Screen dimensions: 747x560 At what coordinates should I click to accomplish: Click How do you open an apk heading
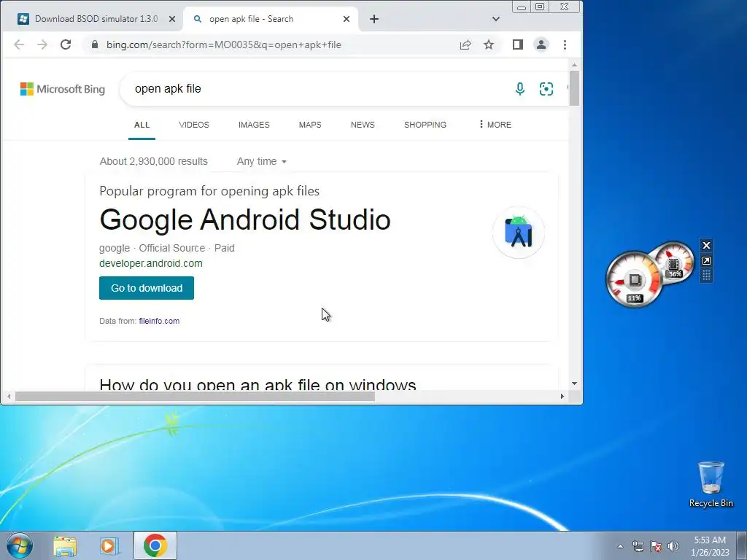pyautogui.click(x=258, y=384)
